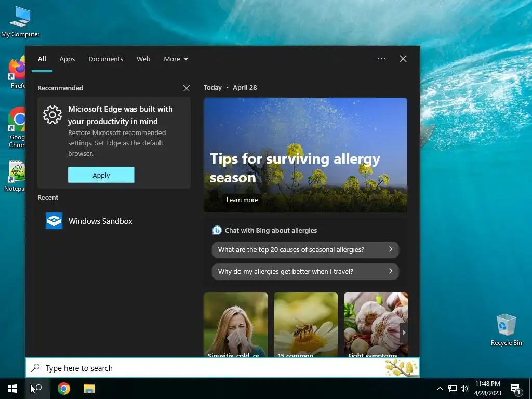Switch to the Apps search tab
This screenshot has width=532, height=399.
tap(67, 59)
